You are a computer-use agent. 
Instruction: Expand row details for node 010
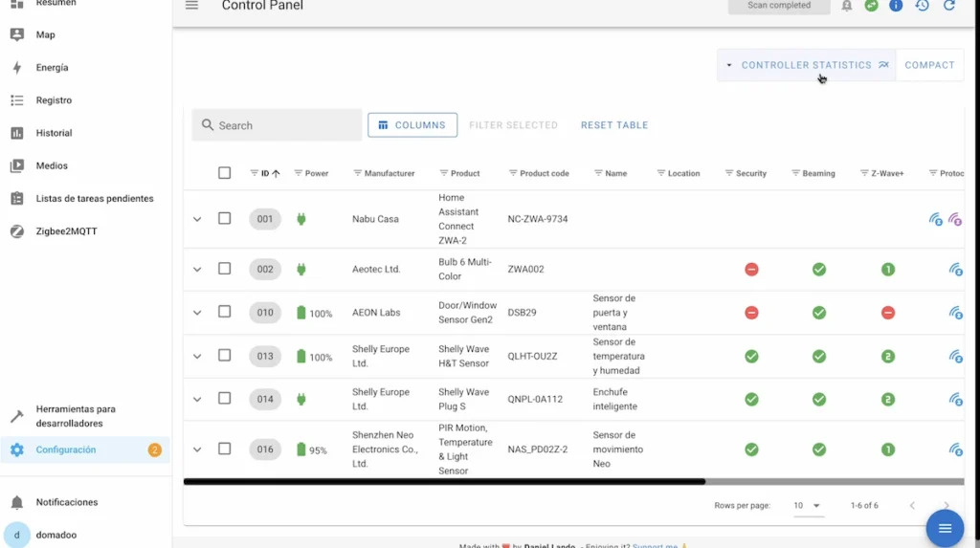[197, 313]
